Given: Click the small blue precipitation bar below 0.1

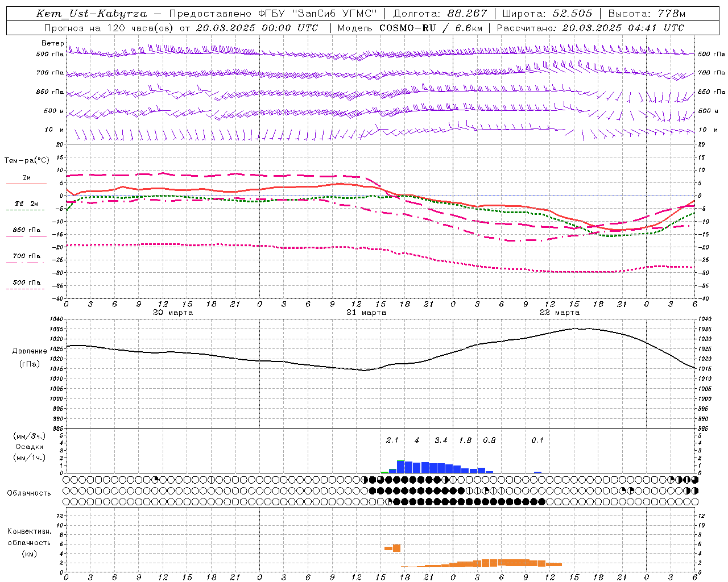Looking at the screenshot, I should click(537, 472).
